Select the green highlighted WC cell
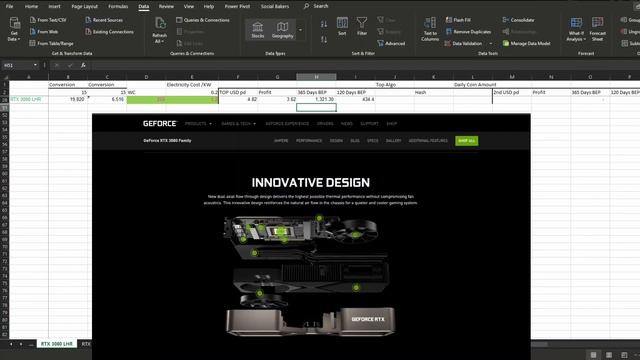The image size is (640, 360). (x=147, y=99)
